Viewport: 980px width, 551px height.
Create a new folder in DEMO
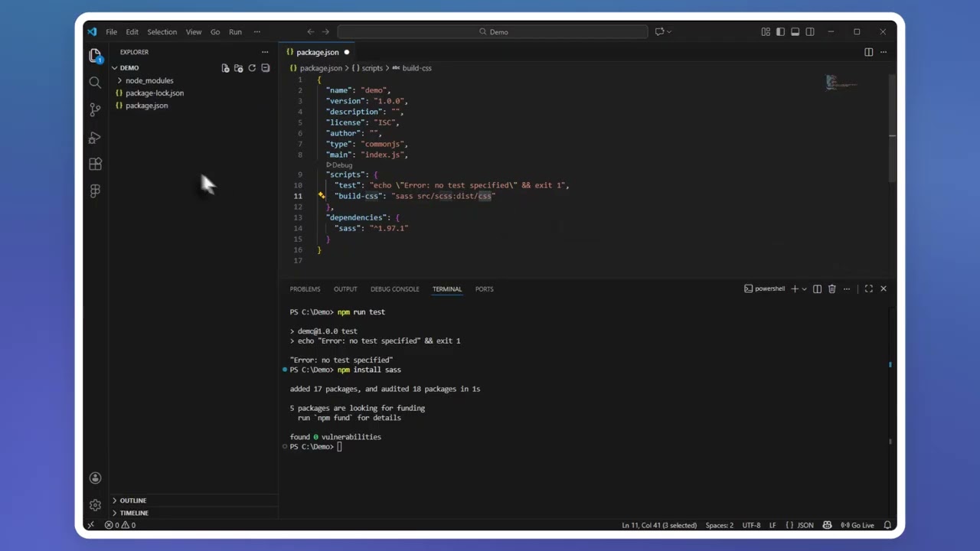[x=238, y=68]
